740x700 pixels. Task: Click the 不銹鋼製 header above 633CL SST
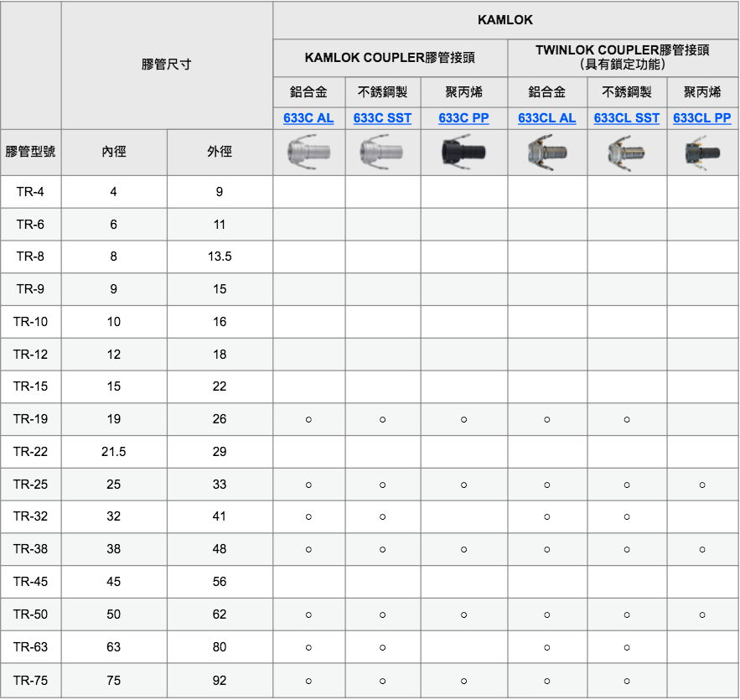[x=626, y=91]
